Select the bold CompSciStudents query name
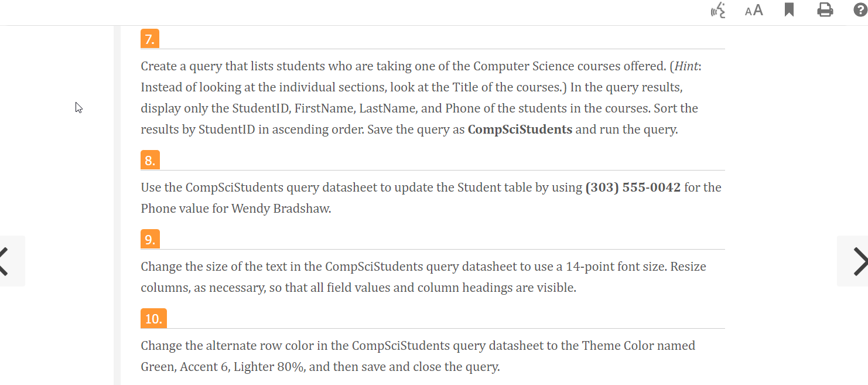The image size is (868, 385). (519, 129)
